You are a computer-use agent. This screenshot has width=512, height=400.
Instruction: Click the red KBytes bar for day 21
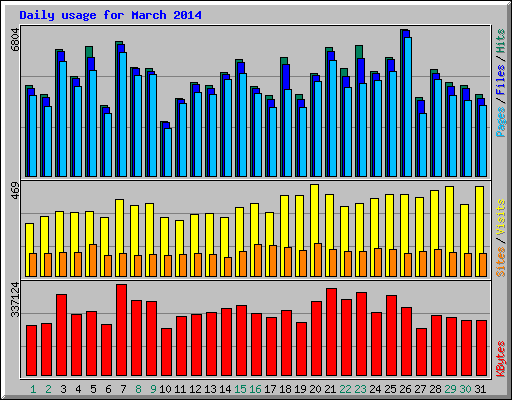coord(331,332)
